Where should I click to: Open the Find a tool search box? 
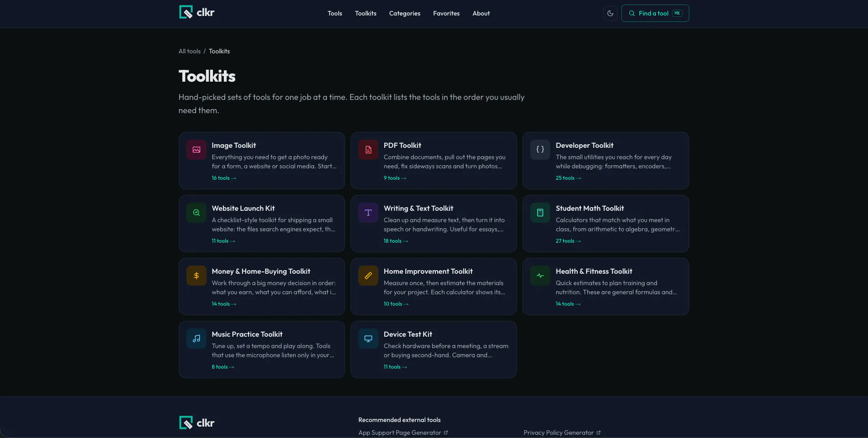point(655,13)
